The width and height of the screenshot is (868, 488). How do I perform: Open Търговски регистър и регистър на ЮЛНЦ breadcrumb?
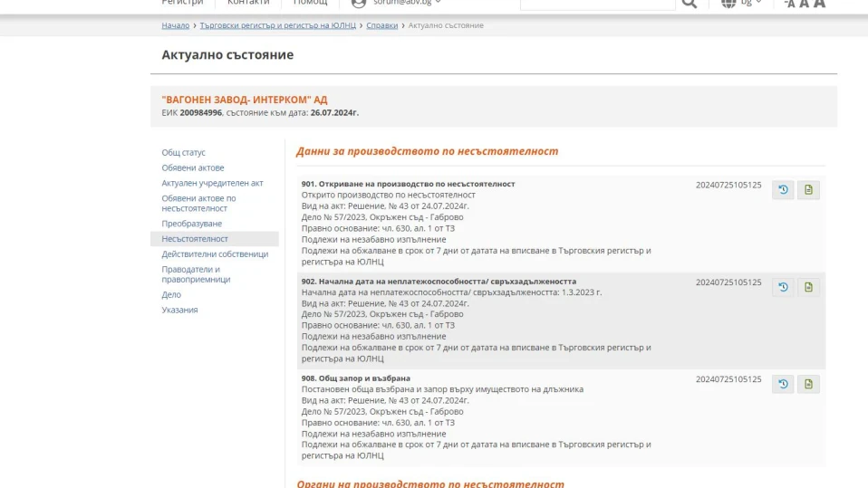278,25
